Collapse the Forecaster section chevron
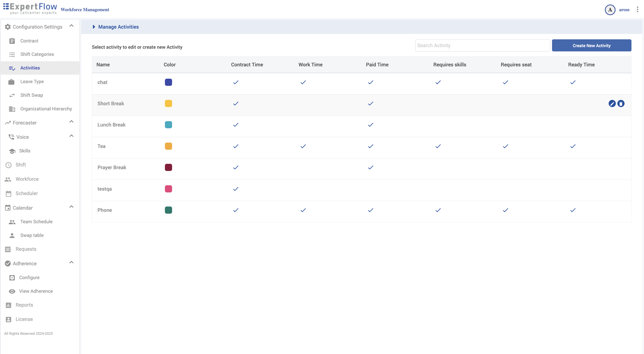The image size is (644, 354). (x=71, y=122)
